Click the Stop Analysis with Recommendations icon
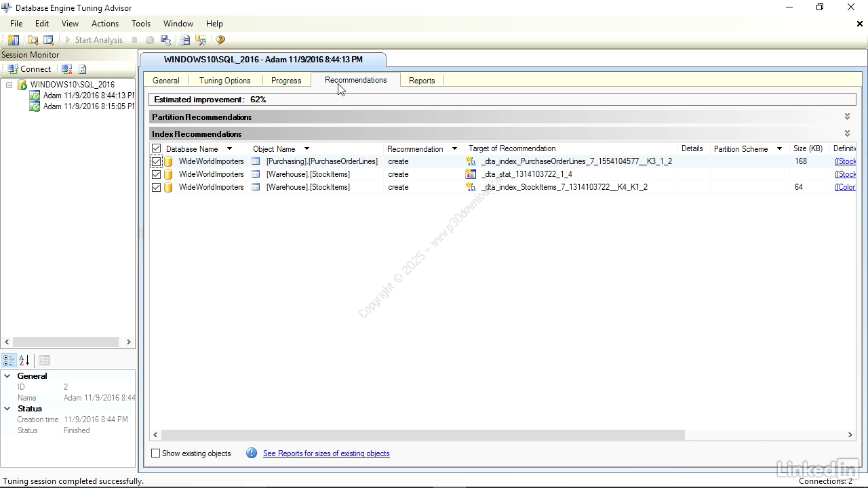868x488 pixels. coord(150,40)
